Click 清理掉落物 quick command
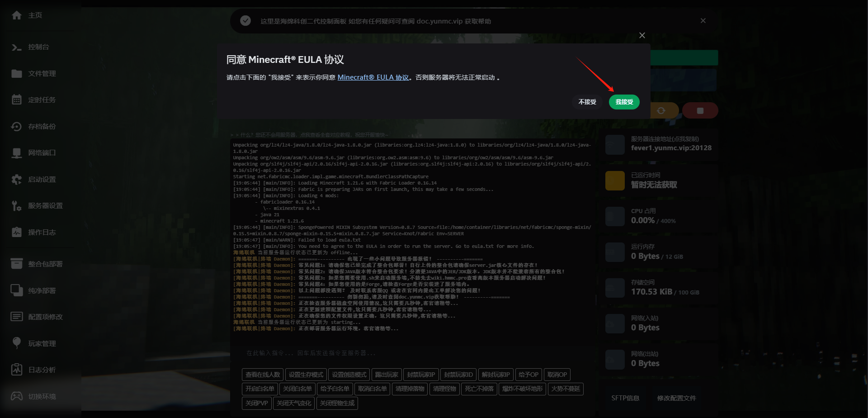The height and width of the screenshot is (418, 868). click(410, 389)
